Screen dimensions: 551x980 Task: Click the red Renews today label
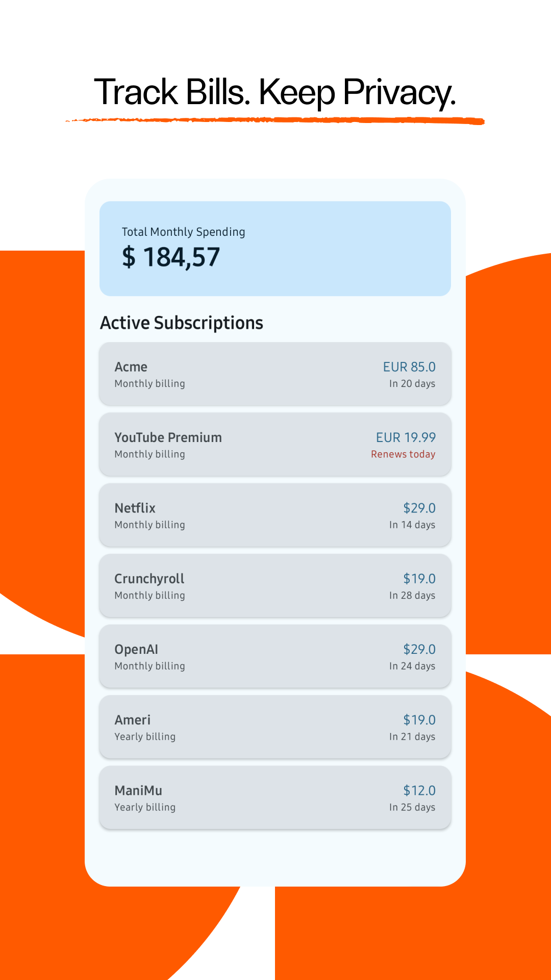click(403, 454)
